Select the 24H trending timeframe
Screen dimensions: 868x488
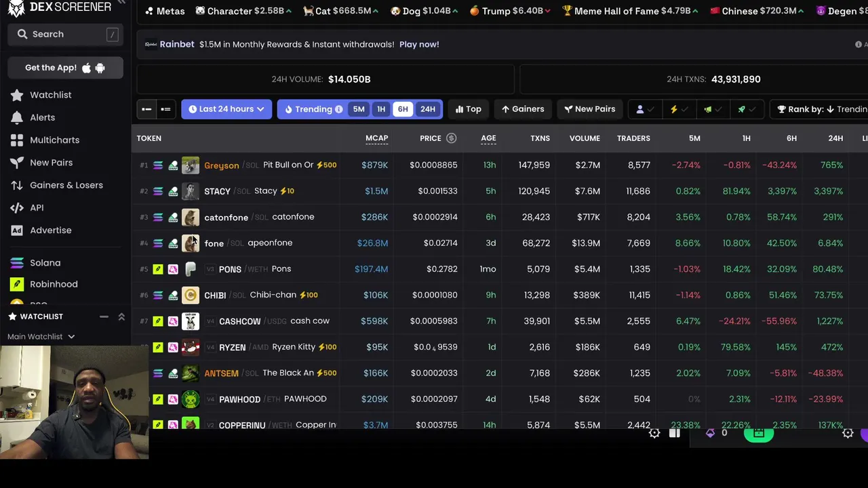click(x=428, y=109)
